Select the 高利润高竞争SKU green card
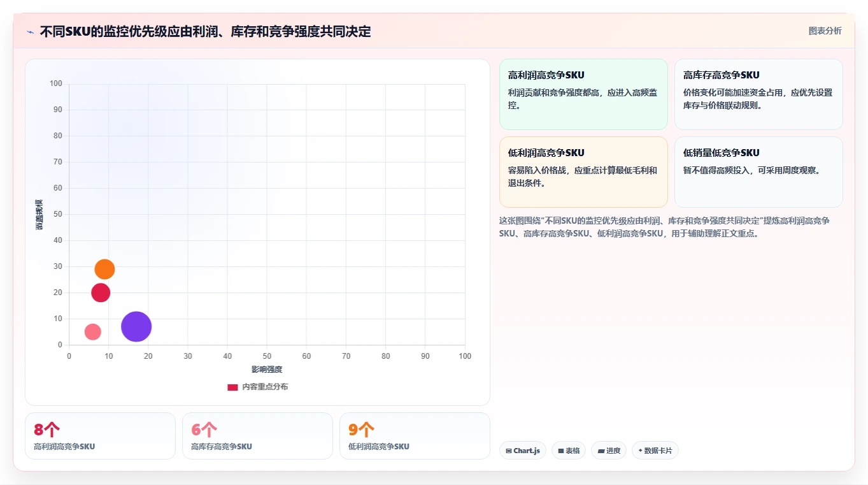868x485 pixels. pos(583,94)
